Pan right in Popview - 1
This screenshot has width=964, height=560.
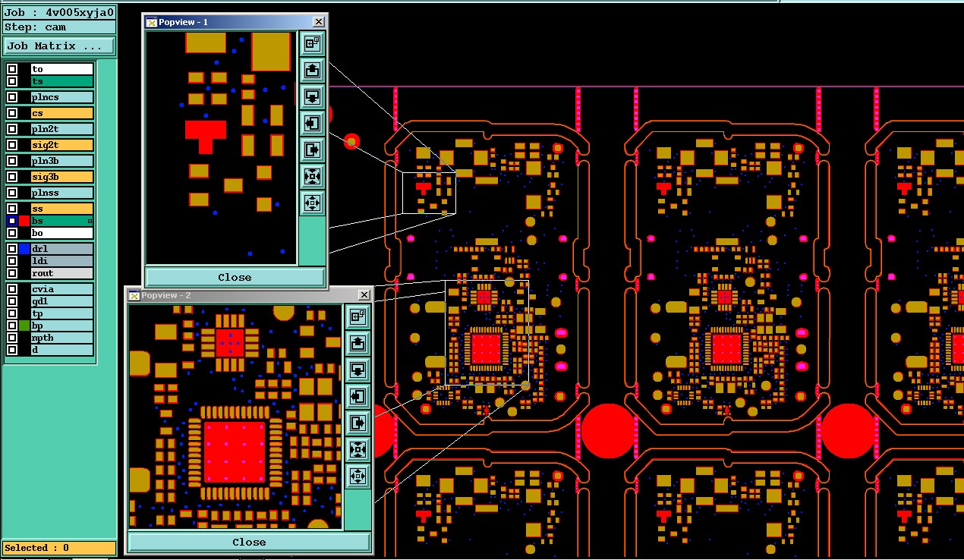tap(312, 149)
